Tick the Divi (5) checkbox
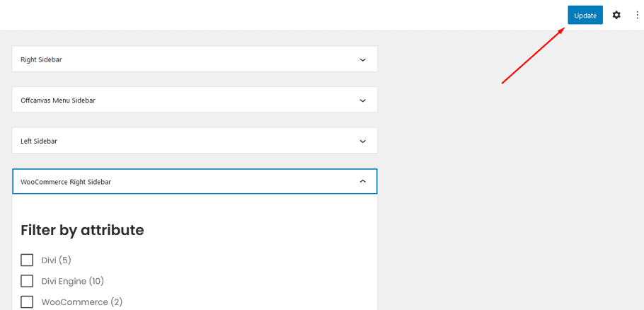The height and width of the screenshot is (310, 644). 27,260
